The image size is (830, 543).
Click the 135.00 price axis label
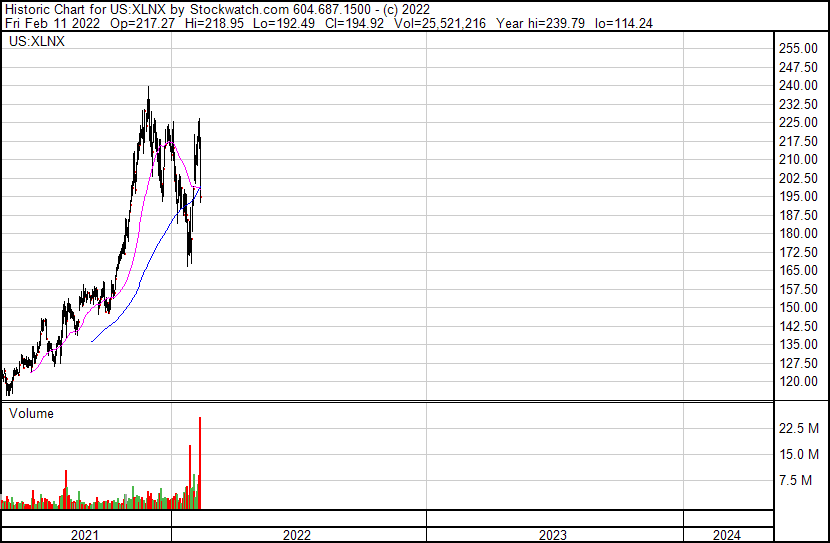(x=798, y=345)
